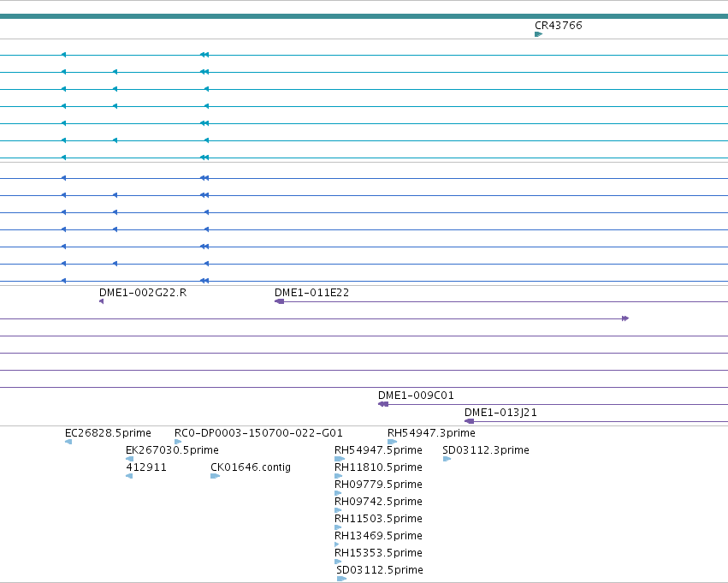
Task: Select the CR43766 gene arrow glyph
Action: tap(539, 34)
